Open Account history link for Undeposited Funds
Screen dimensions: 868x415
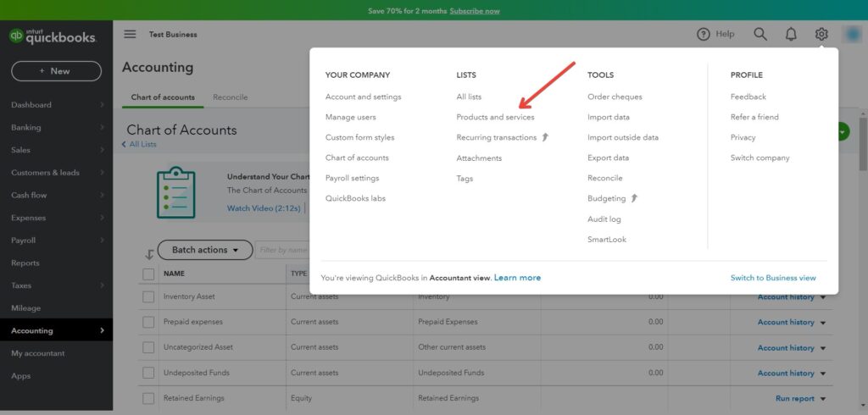point(786,373)
